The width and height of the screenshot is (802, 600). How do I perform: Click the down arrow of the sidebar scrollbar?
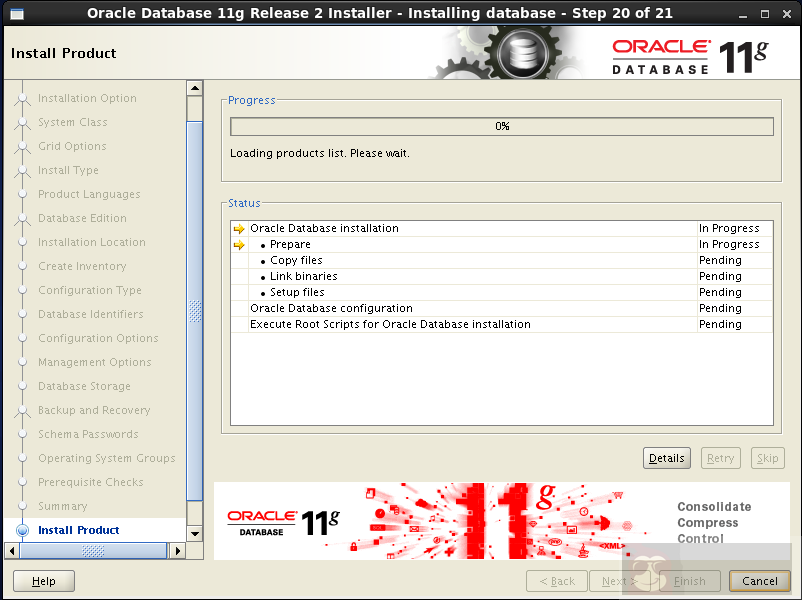point(195,534)
